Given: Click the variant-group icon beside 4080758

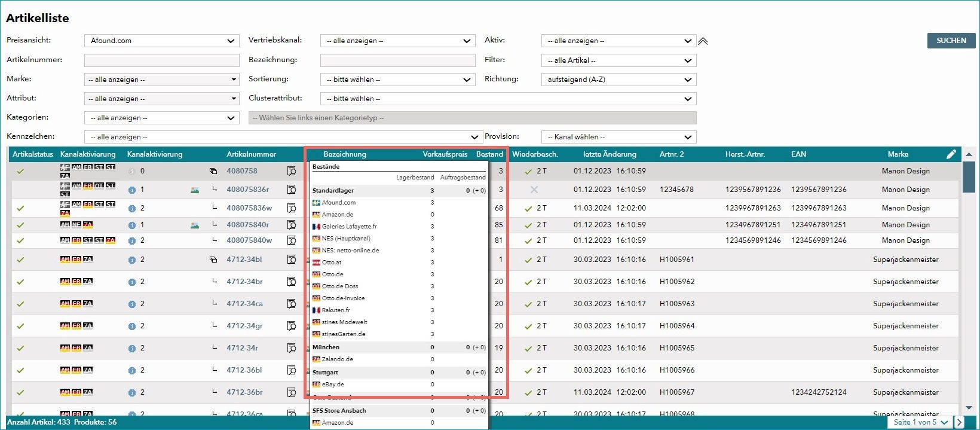Looking at the screenshot, I should coord(213,171).
